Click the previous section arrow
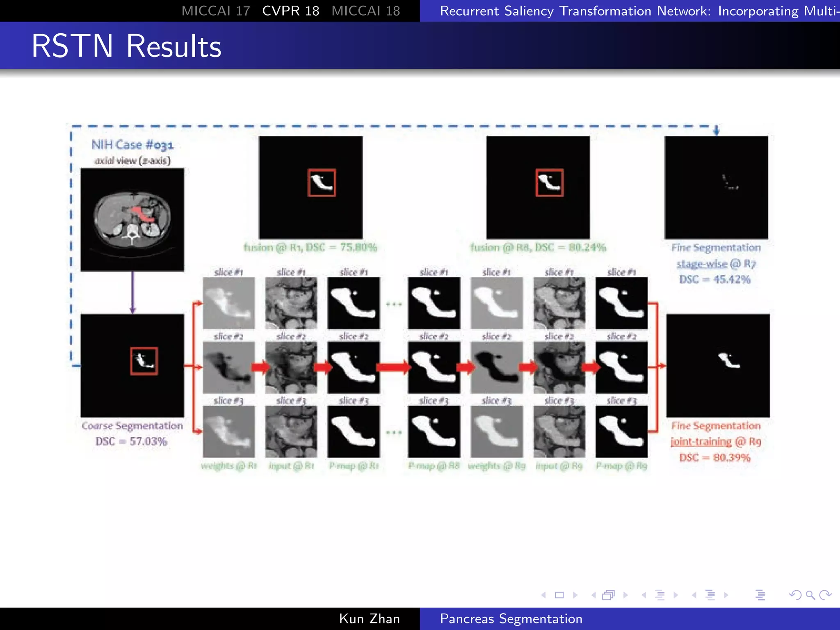Viewport: 840px width, 630px height. tap(694, 595)
